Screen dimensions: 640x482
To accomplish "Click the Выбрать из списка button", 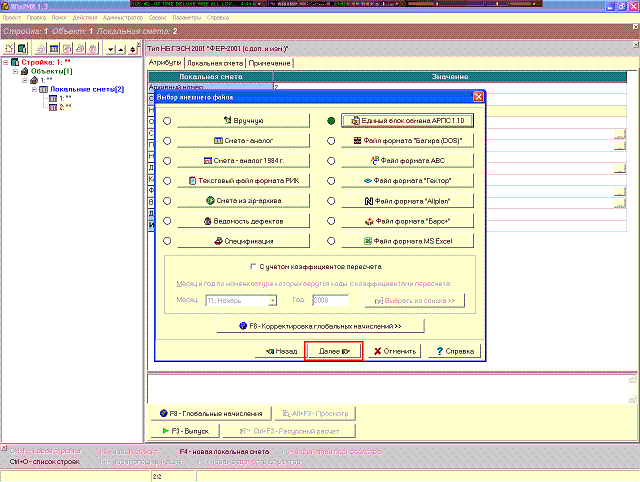I will (x=414, y=301).
